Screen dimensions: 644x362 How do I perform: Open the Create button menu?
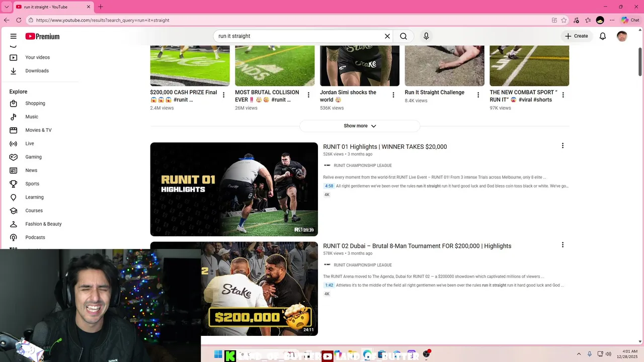(x=576, y=36)
